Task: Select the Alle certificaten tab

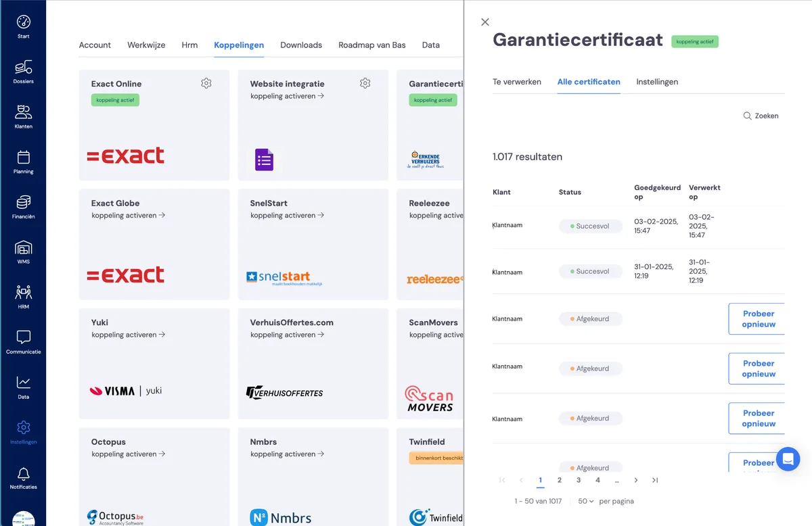Action: click(x=589, y=82)
